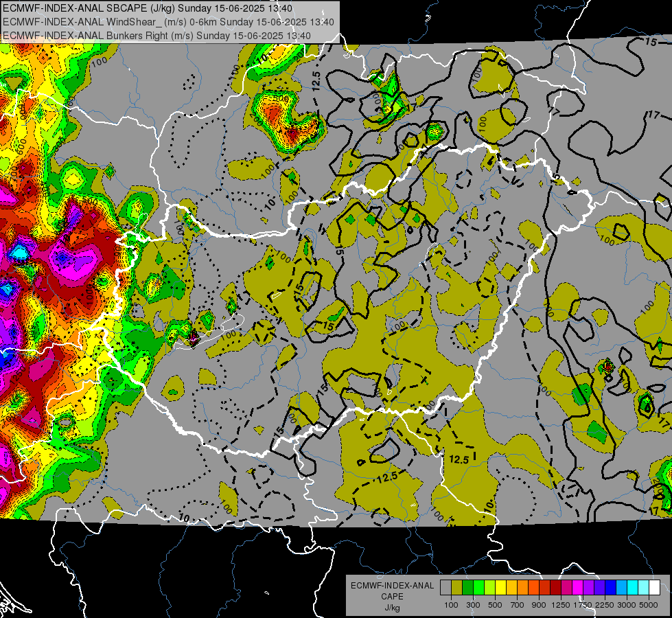Click the cyan legend swatch
672x618 pixels.
pyautogui.click(x=633, y=588)
